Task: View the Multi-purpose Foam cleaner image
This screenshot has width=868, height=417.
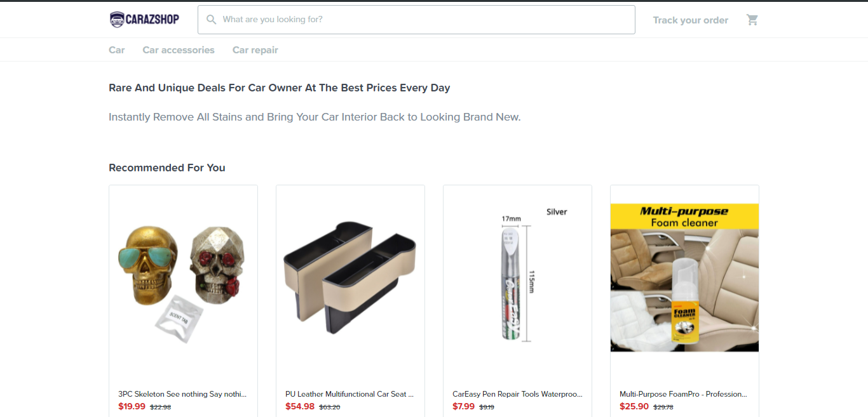Action: pos(684,277)
